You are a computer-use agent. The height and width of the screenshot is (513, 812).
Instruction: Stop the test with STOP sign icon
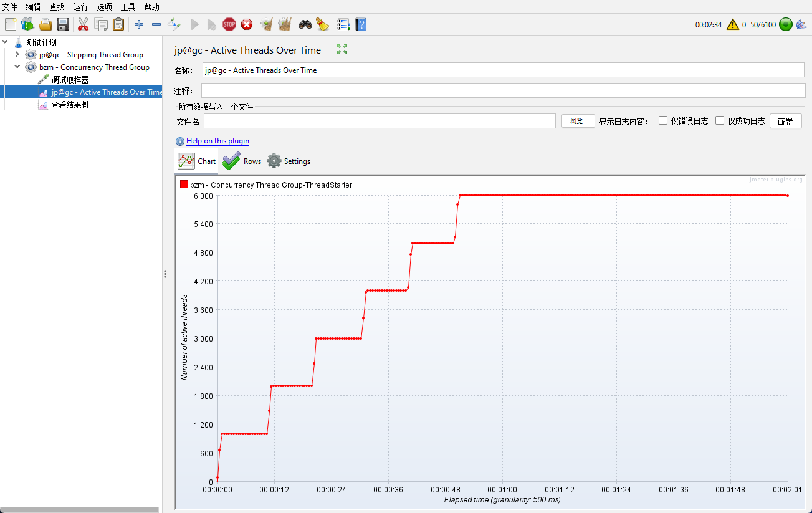click(229, 24)
